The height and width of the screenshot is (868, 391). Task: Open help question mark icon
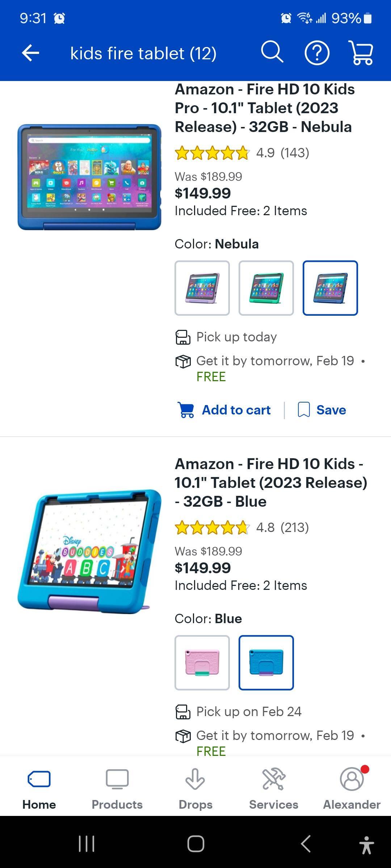tap(317, 53)
